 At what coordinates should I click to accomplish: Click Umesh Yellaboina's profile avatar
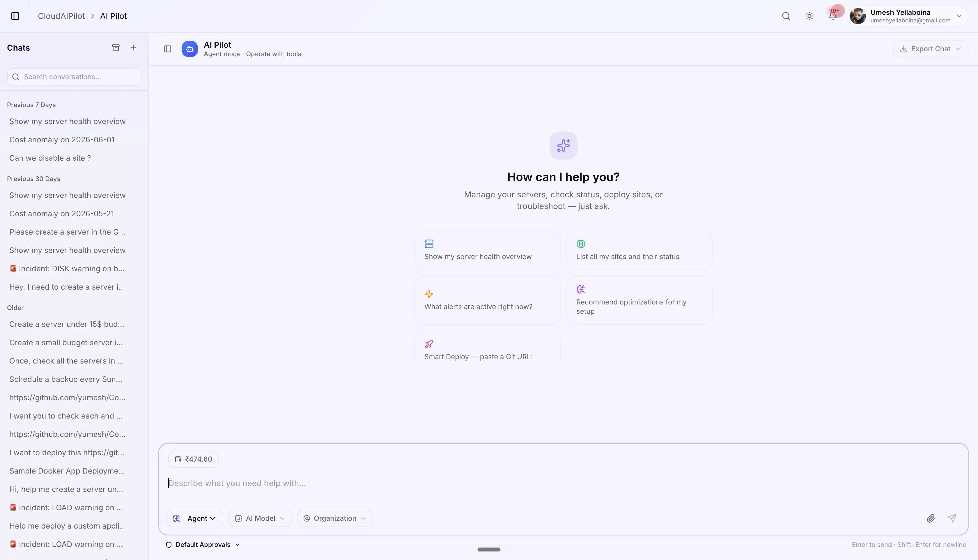tap(857, 16)
